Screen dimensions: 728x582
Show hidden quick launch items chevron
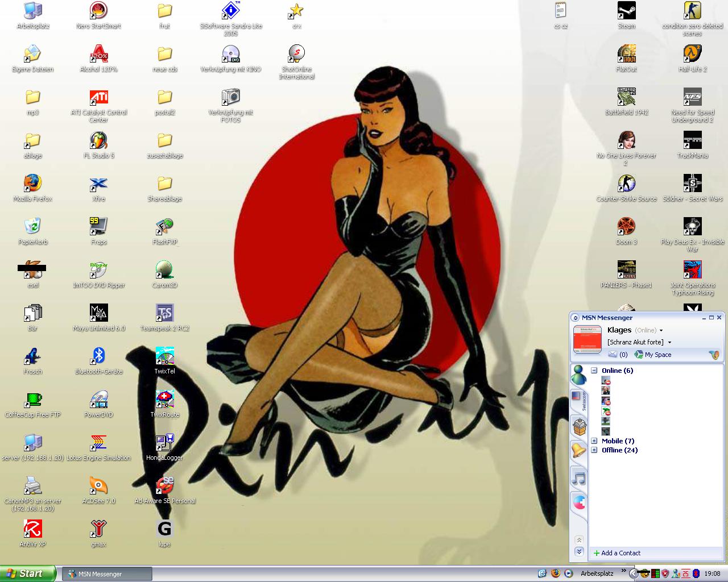(624, 571)
